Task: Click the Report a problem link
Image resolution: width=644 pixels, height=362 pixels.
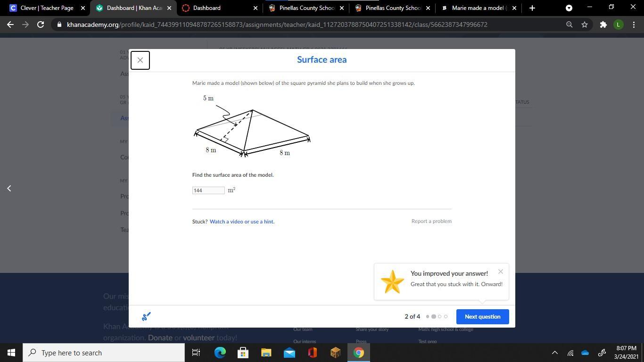Action: [x=431, y=221]
